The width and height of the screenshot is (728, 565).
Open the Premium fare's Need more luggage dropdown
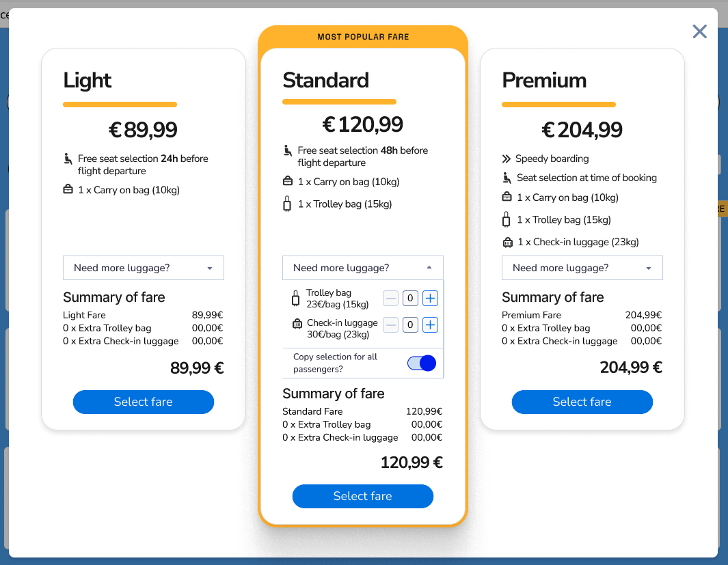click(x=582, y=268)
